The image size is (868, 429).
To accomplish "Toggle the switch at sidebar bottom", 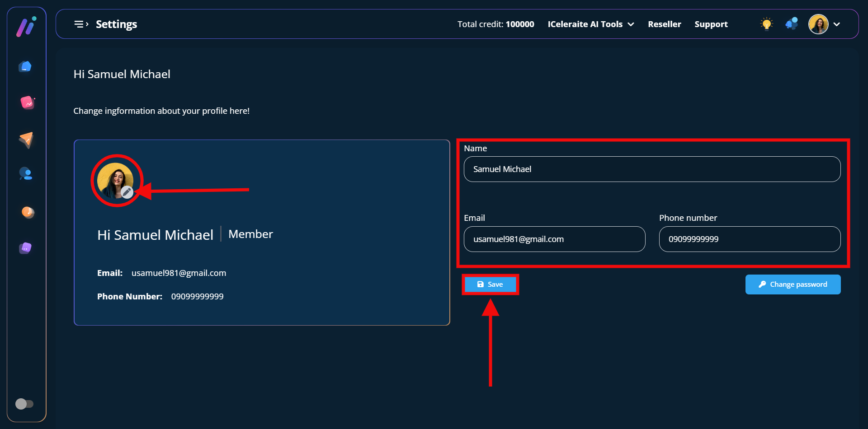I will coord(24,404).
